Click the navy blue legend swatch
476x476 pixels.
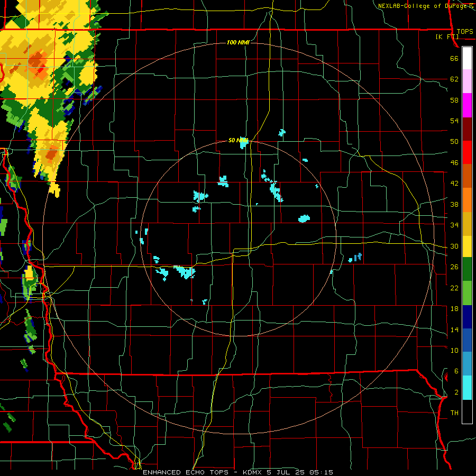(x=467, y=317)
